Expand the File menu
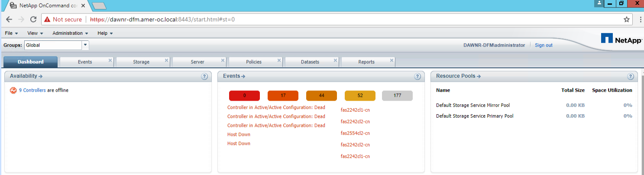 (x=11, y=33)
